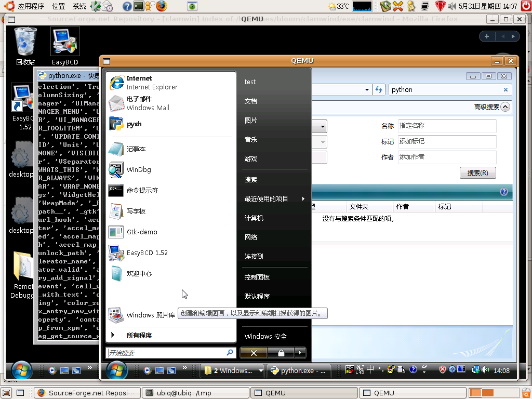Viewport: 532px width, 399px height.
Task: Open 写字板 (WordPad) from the Start menu
Action: click(170, 211)
